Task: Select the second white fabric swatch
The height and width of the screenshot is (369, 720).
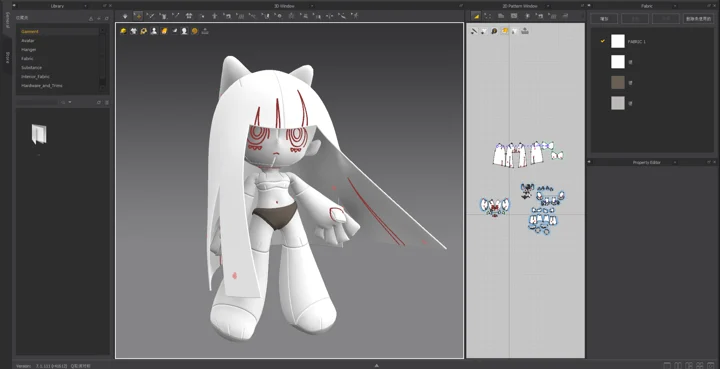Action: [x=618, y=62]
